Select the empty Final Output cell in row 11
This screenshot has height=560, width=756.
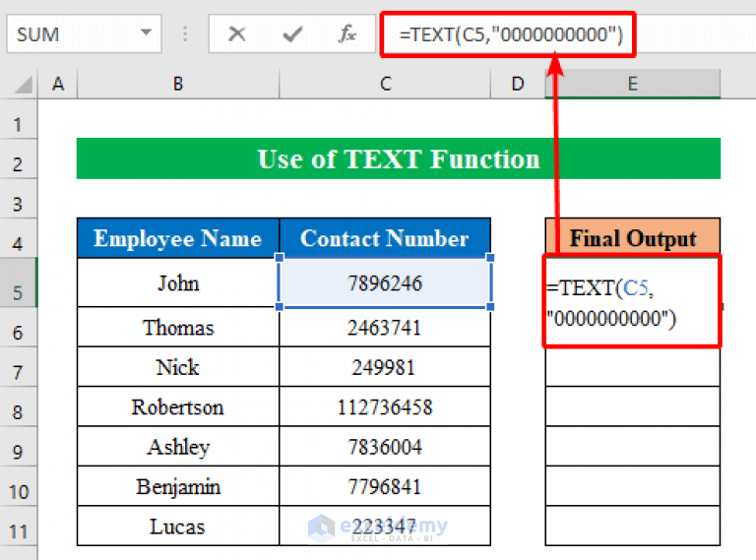[x=633, y=526]
